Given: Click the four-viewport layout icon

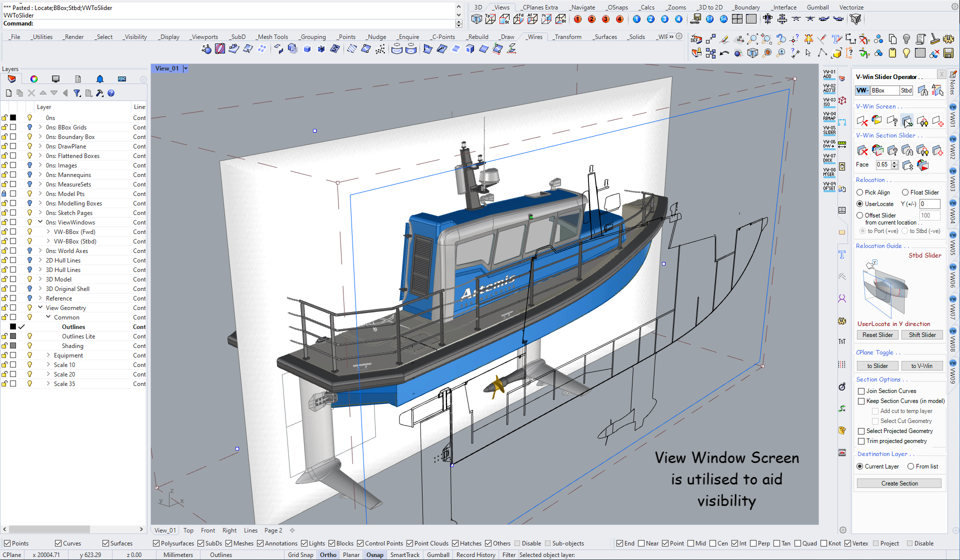Looking at the screenshot, I should tap(737, 19).
